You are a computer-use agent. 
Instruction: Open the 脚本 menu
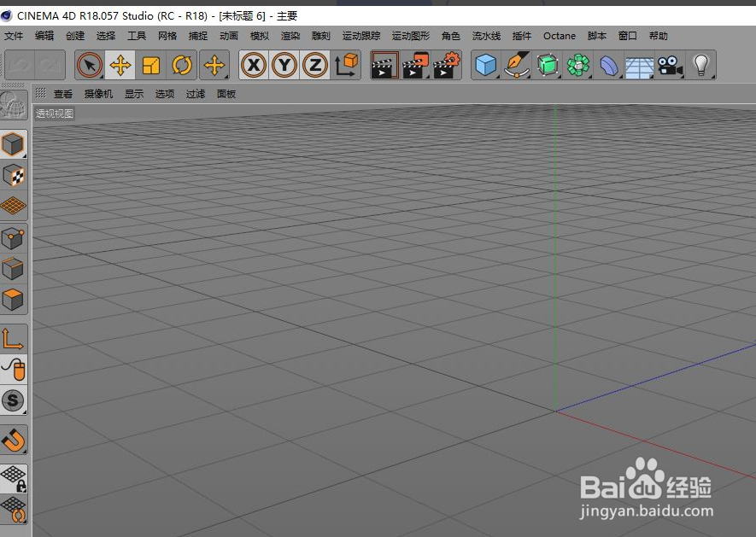[x=597, y=36]
